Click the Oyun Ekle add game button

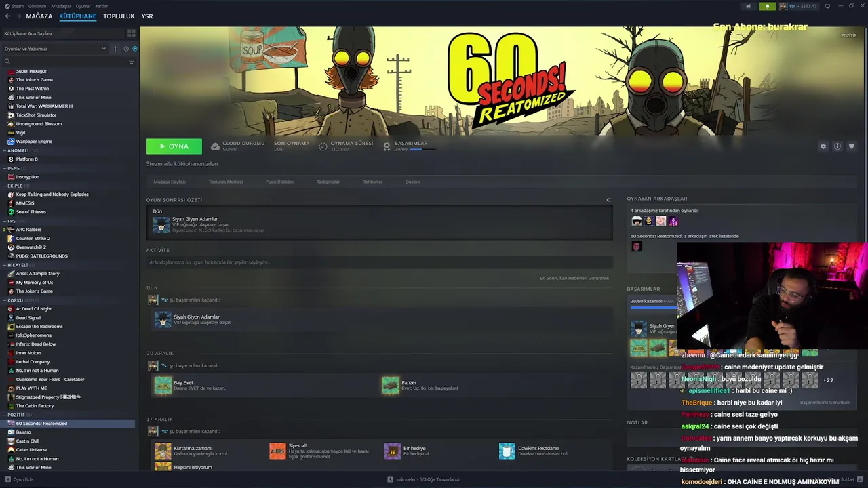click(x=19, y=479)
